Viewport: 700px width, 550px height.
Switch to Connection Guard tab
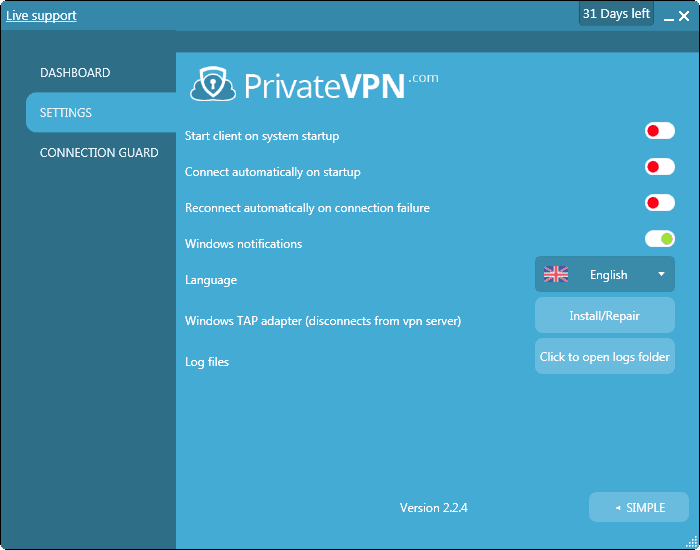pyautogui.click(x=99, y=153)
